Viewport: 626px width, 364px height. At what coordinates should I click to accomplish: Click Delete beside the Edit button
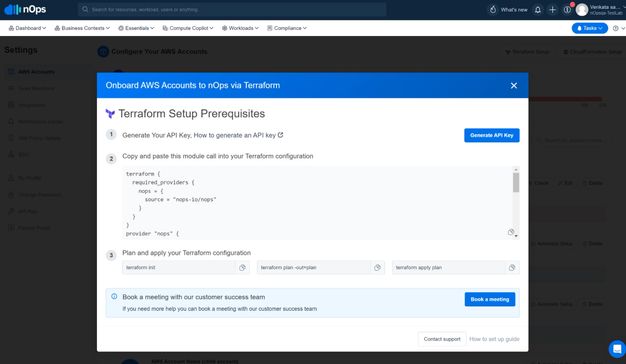click(x=592, y=183)
